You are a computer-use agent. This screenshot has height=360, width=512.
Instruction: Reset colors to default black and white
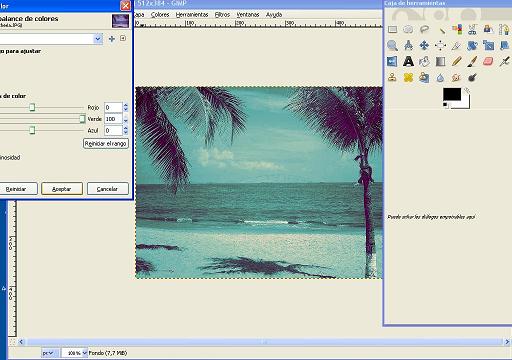point(445,105)
